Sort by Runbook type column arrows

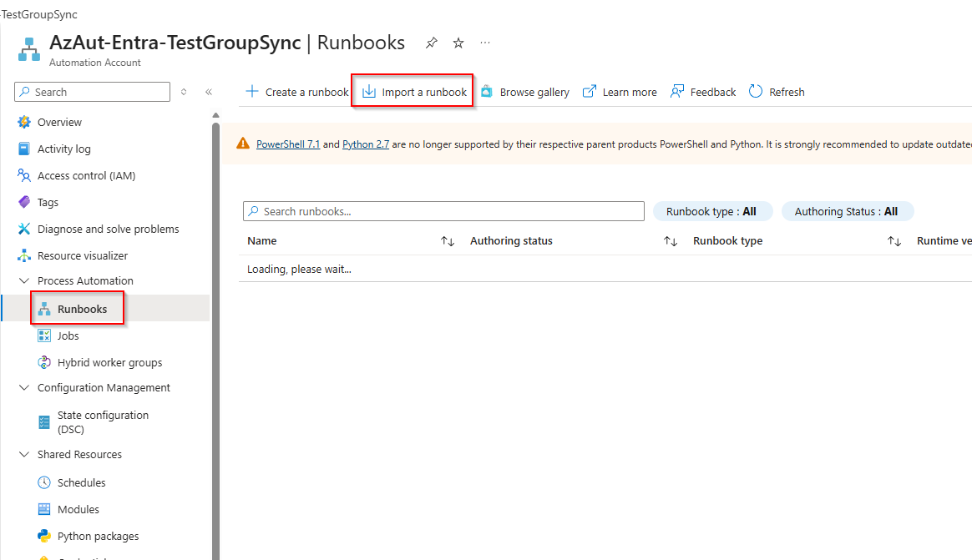click(894, 241)
